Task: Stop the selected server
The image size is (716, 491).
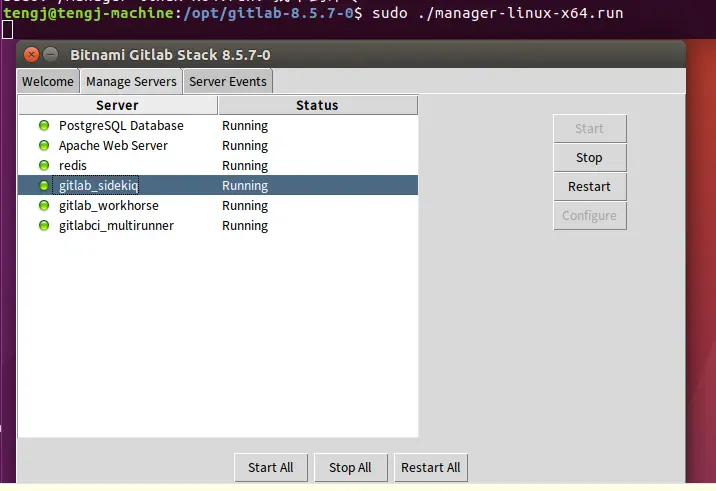Action: click(590, 158)
